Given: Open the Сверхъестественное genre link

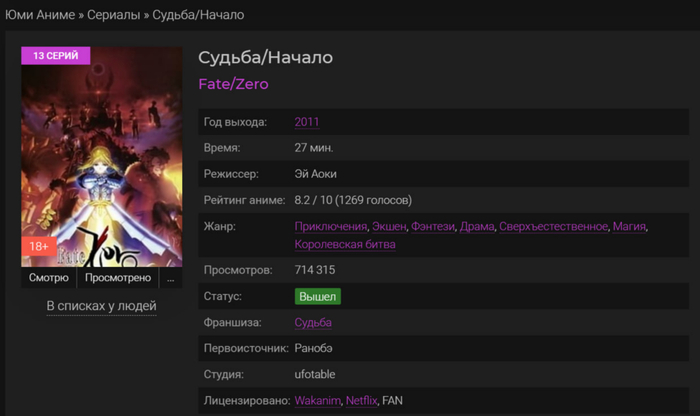Looking at the screenshot, I should 554,226.
